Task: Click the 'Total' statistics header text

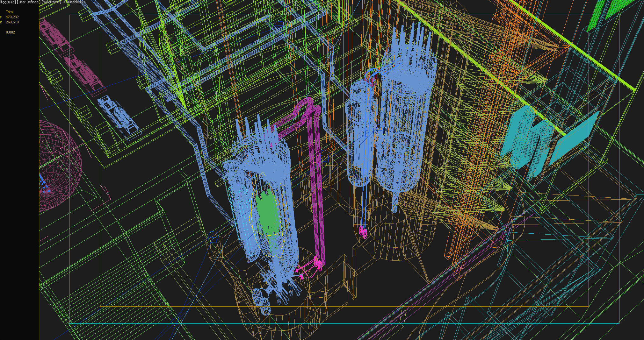Action: (10, 12)
